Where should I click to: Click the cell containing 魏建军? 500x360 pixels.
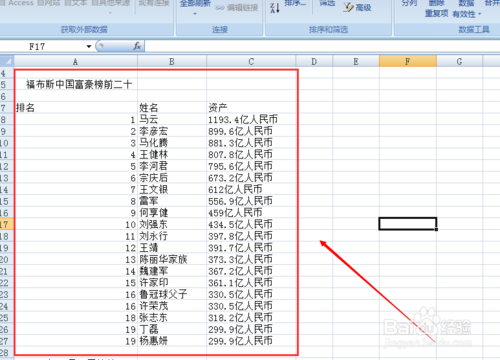pos(172,271)
